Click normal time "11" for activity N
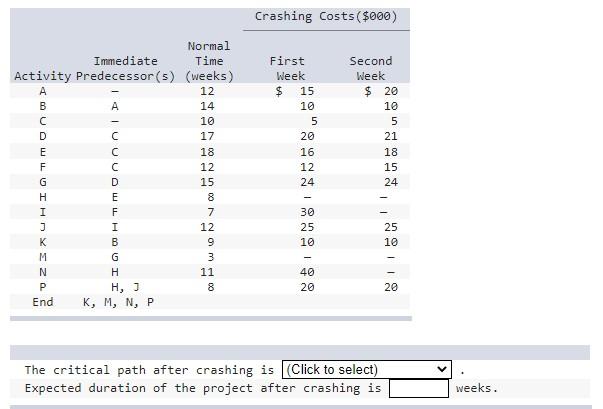The image size is (603, 409). pyautogui.click(x=207, y=272)
